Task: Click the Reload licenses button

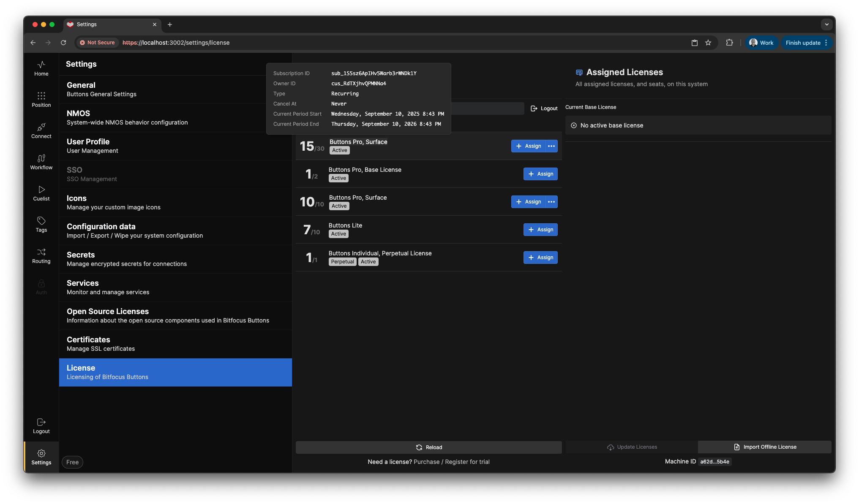Action: 428,447
